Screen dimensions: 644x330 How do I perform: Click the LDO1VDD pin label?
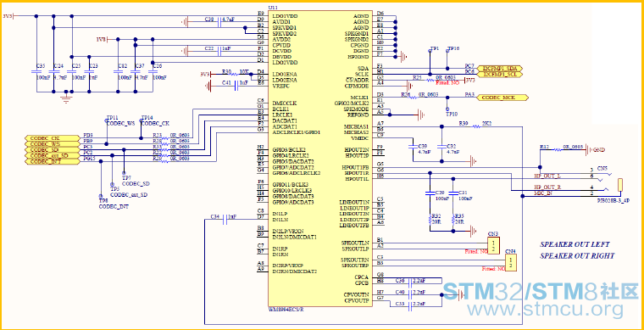(x=285, y=15)
